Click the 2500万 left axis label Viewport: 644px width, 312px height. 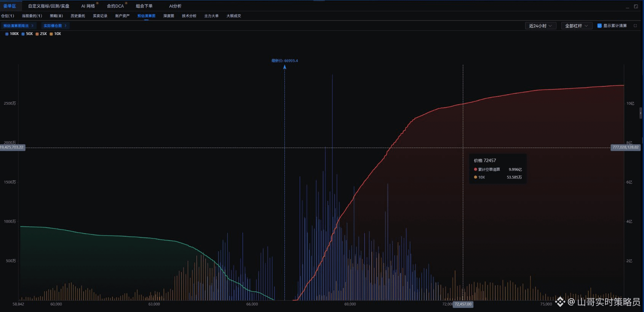(x=10, y=103)
